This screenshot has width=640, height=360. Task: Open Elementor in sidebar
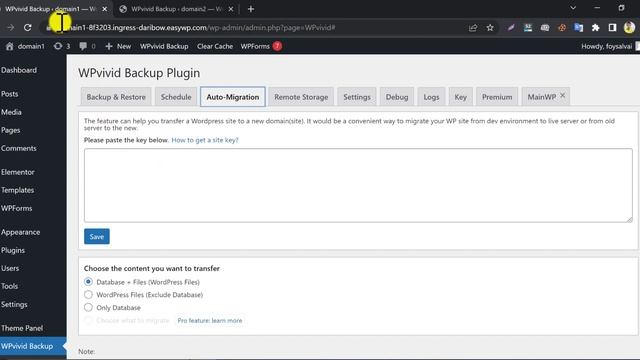click(18, 172)
